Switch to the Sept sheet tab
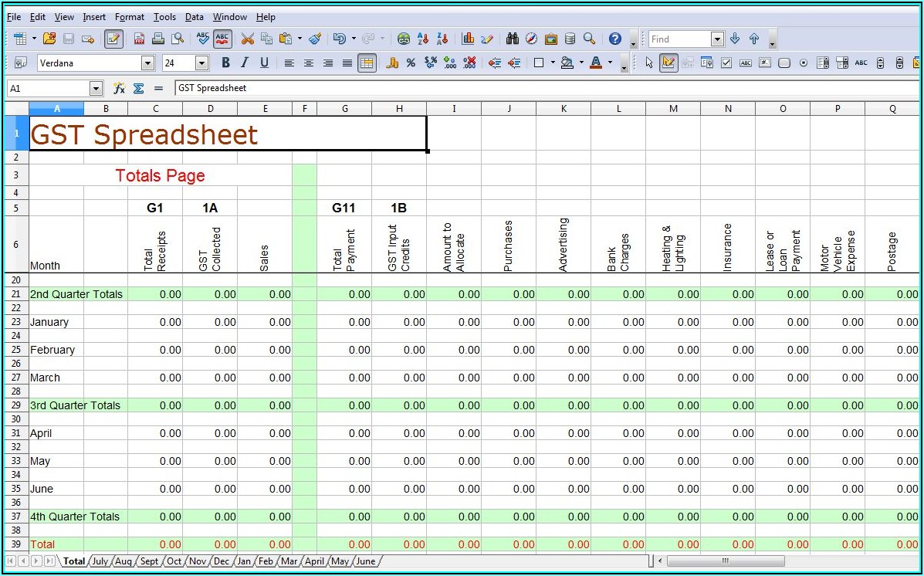Screen dimensions: 924x576 pyautogui.click(x=149, y=561)
